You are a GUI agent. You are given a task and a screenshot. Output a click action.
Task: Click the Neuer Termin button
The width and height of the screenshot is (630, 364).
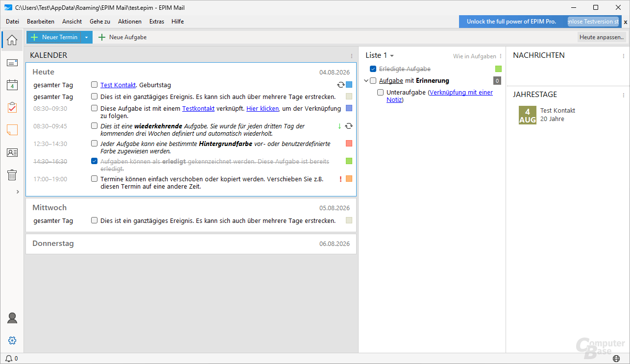pos(54,37)
